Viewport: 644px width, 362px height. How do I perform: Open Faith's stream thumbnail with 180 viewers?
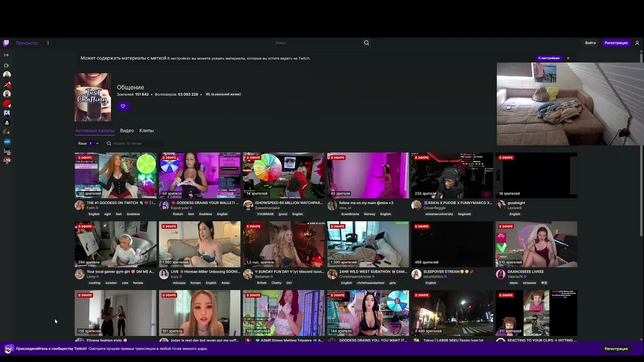pos(116,175)
